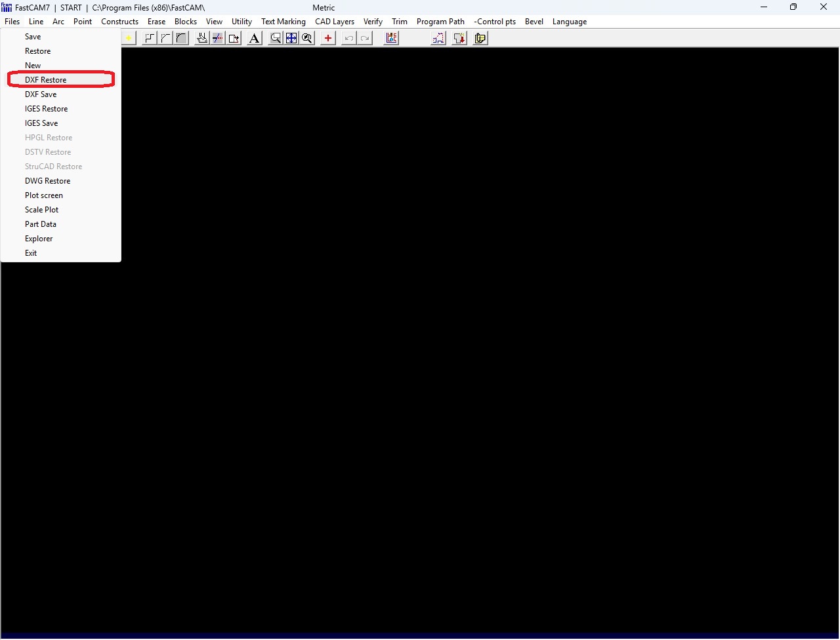
Task: Open the Utility menu
Action: [241, 22]
